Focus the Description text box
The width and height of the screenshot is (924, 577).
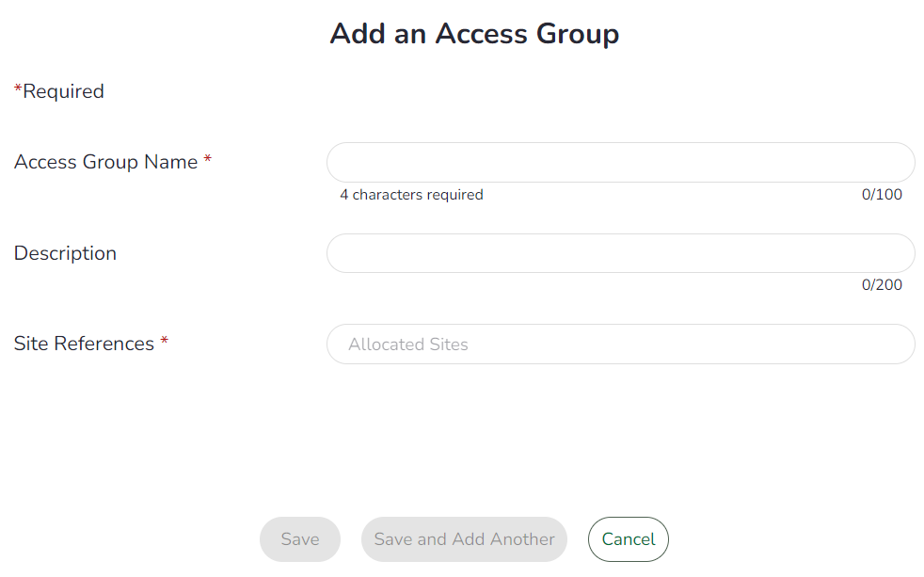[620, 253]
